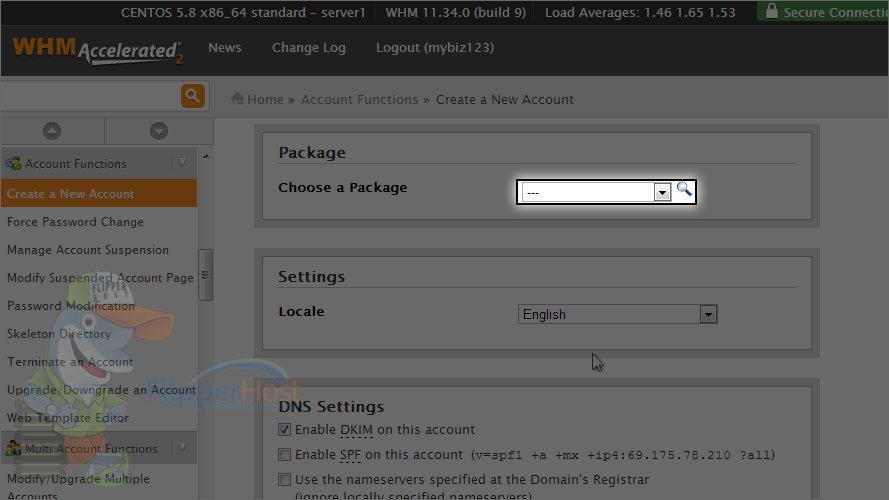The image size is (889, 500).
Task: Open Terminate an Account
Action: coord(70,362)
